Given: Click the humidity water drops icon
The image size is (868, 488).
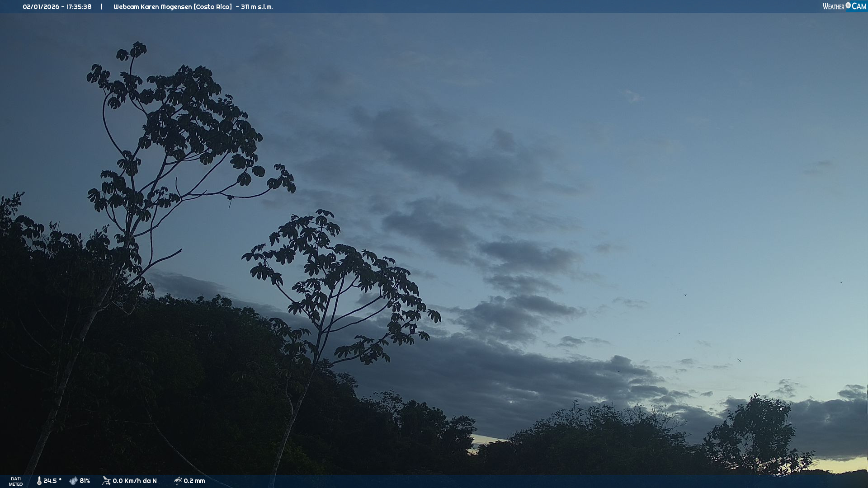Looking at the screenshot, I should pos(73,481).
